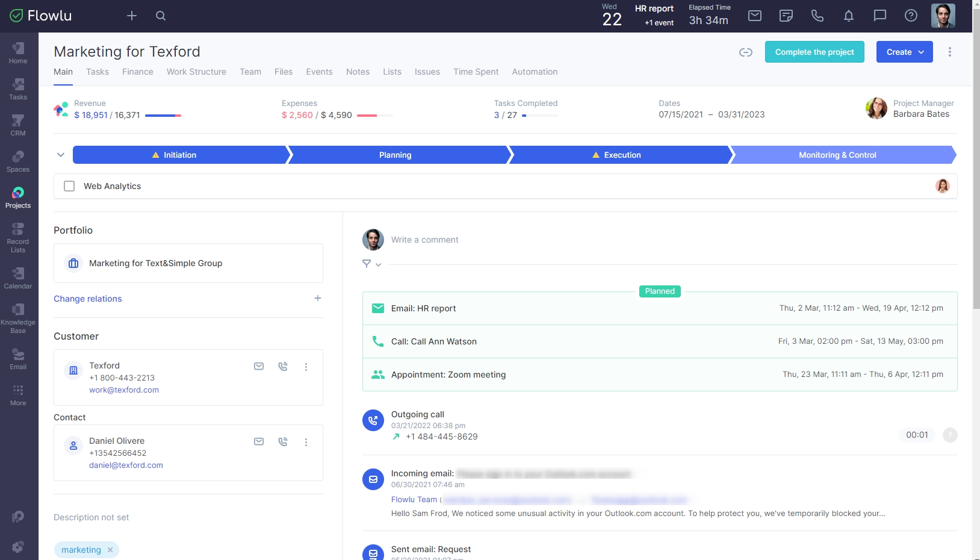Screen dimensions: 980x560
Task: Open the comment filter dropdown
Action: tap(372, 264)
